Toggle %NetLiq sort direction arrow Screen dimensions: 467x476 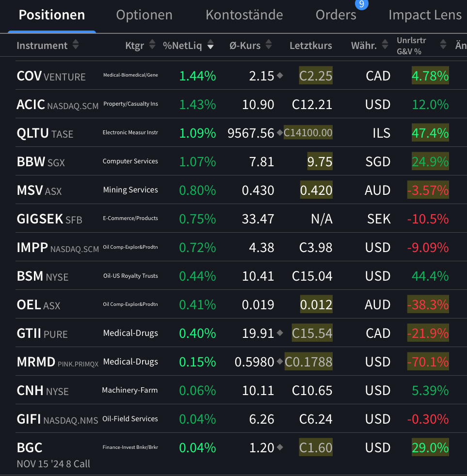click(210, 45)
